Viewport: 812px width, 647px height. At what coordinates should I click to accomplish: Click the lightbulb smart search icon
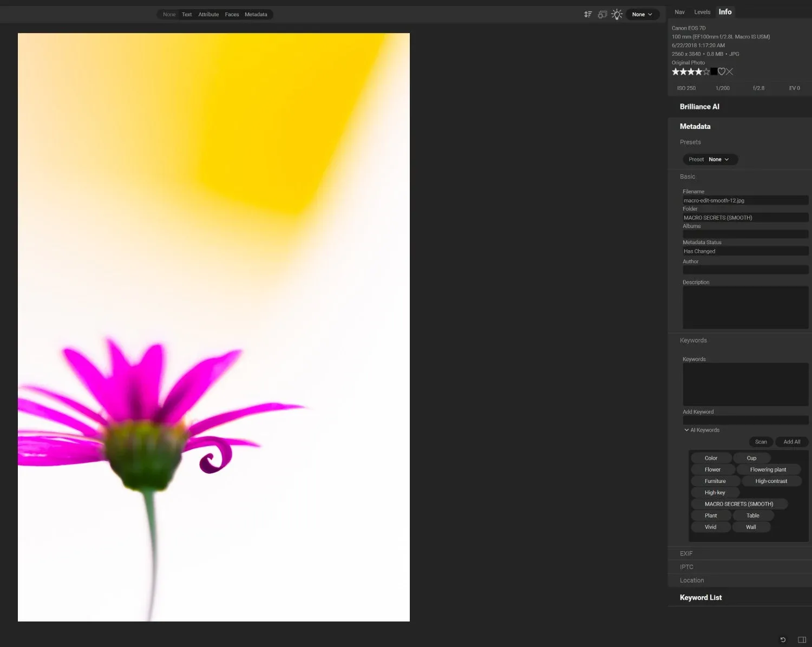tap(617, 14)
